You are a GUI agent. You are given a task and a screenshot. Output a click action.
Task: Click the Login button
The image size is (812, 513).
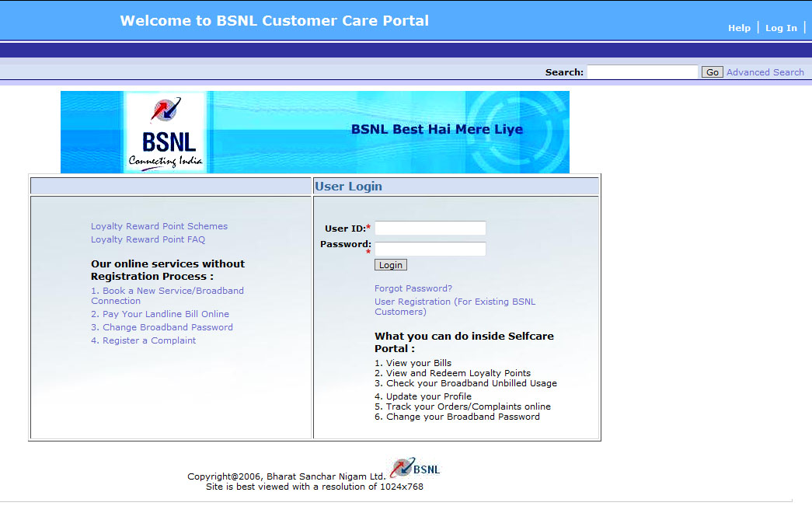[x=391, y=265]
